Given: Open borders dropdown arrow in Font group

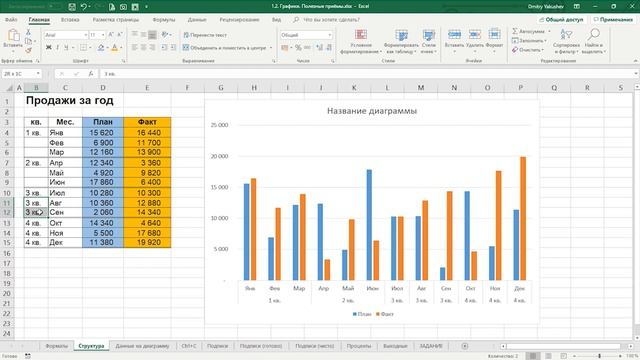Looking at the screenshot, I should pyautogui.click(x=90, y=48).
